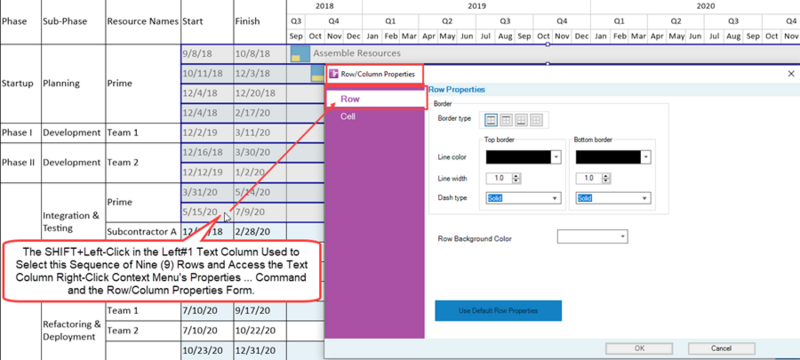Select the 10/8/18 finish date cell
800x360 pixels.
(x=260, y=54)
